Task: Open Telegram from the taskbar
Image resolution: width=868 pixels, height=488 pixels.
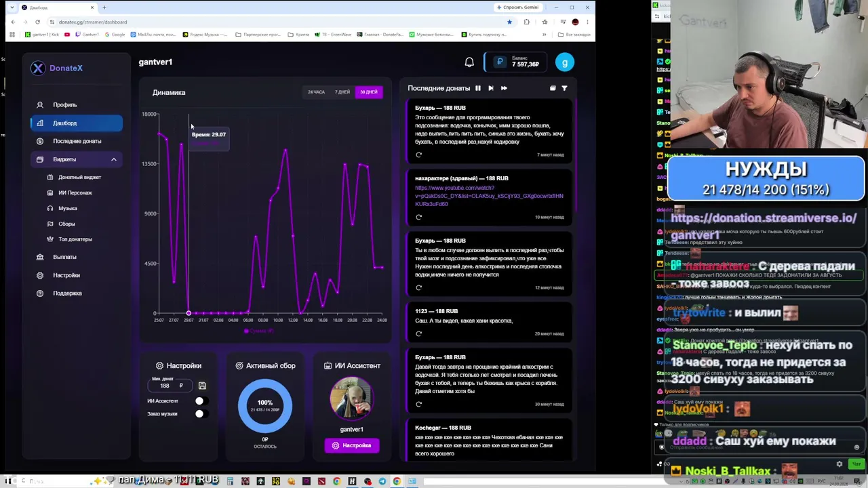Action: click(382, 481)
